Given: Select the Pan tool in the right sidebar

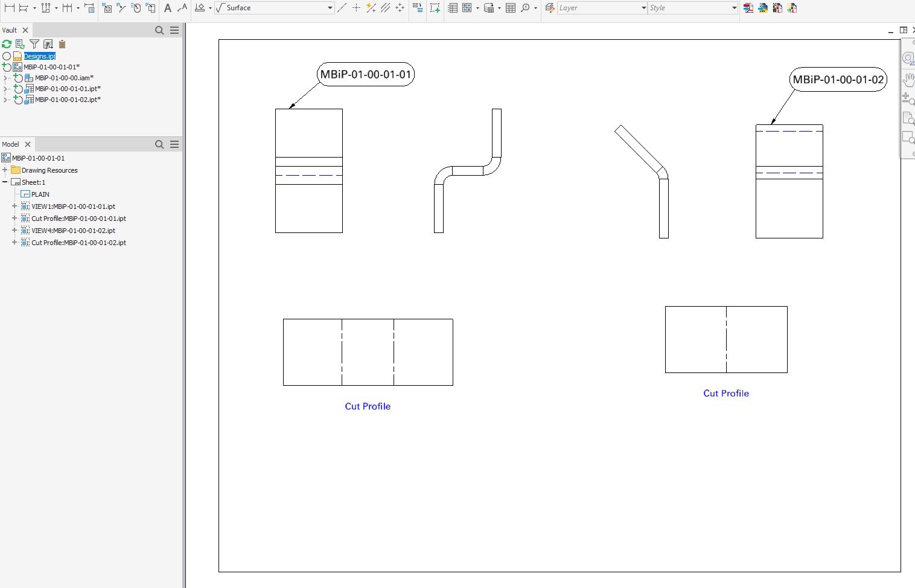Looking at the screenshot, I should pos(909,79).
